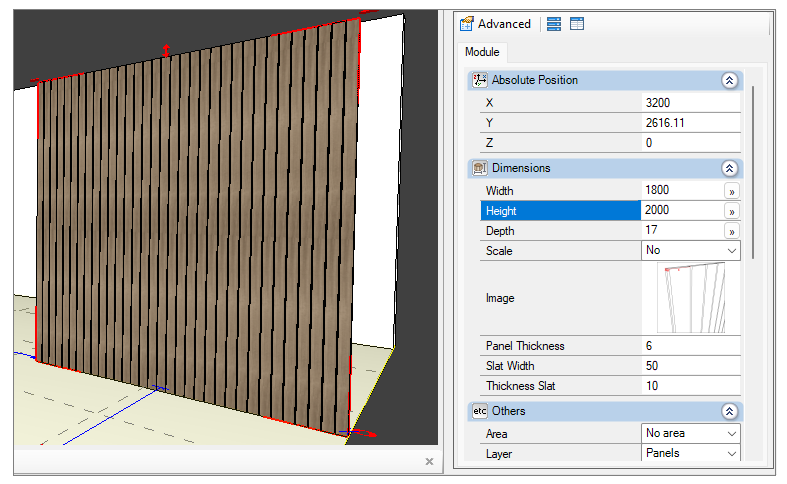This screenshot has width=787, height=484.
Task: Click the Panel Thickness value 6
Action: point(649,346)
